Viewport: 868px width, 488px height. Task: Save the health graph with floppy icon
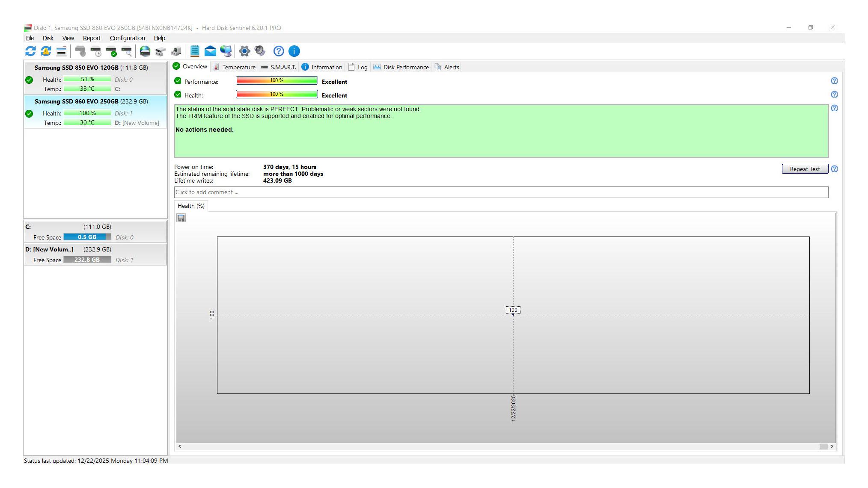coord(181,218)
